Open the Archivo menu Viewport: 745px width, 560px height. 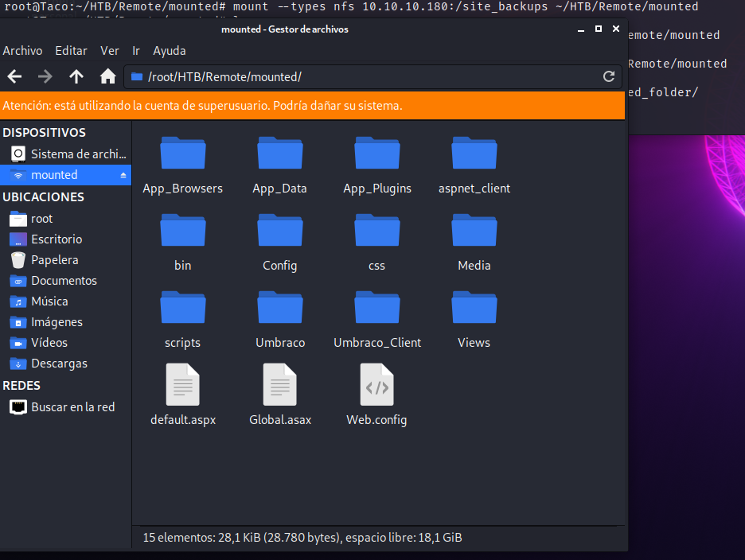coord(22,51)
